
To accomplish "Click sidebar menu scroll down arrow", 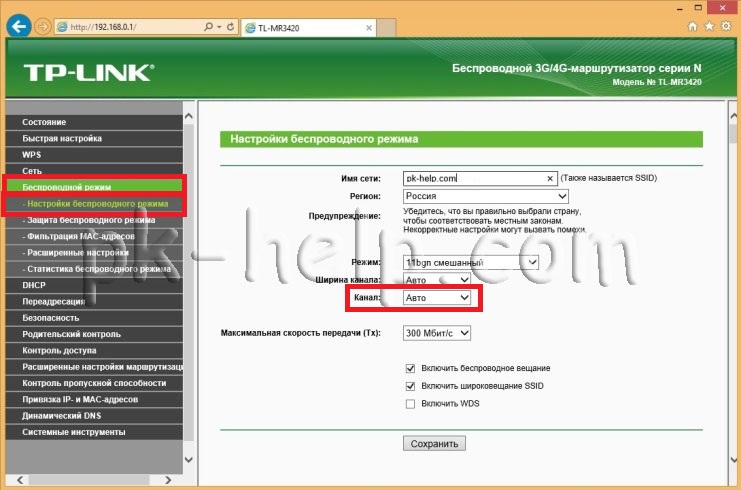I will (189, 459).
